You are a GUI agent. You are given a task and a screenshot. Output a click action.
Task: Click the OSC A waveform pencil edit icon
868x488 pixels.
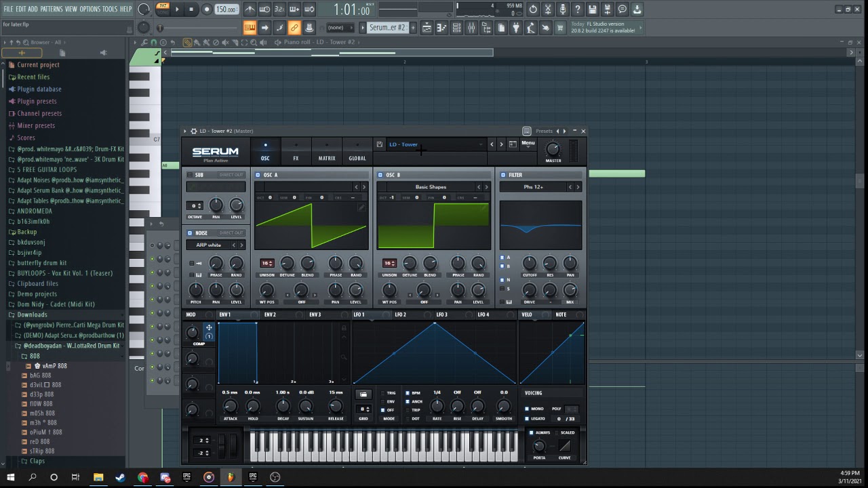pyautogui.click(x=362, y=207)
